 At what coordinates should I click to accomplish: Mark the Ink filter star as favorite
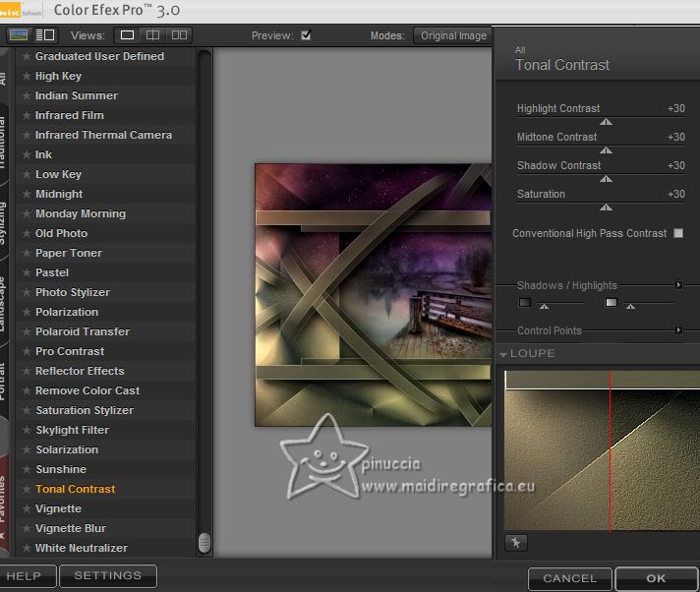(x=27, y=154)
